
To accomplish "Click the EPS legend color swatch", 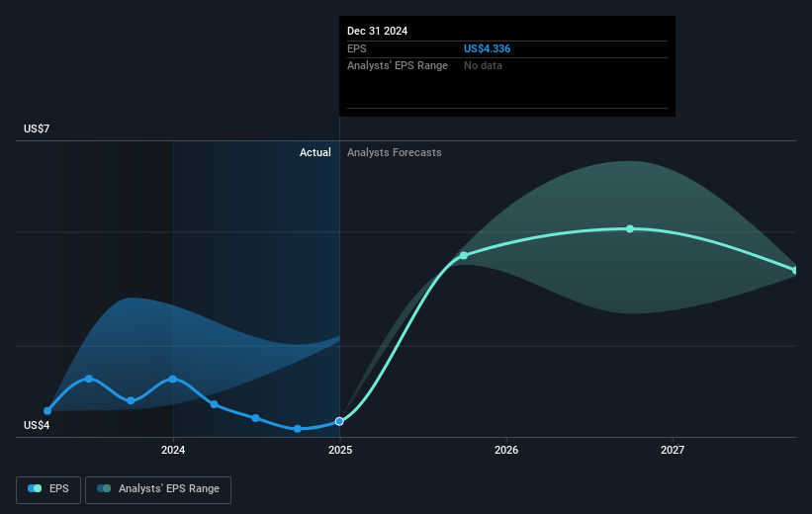I will pos(35,488).
